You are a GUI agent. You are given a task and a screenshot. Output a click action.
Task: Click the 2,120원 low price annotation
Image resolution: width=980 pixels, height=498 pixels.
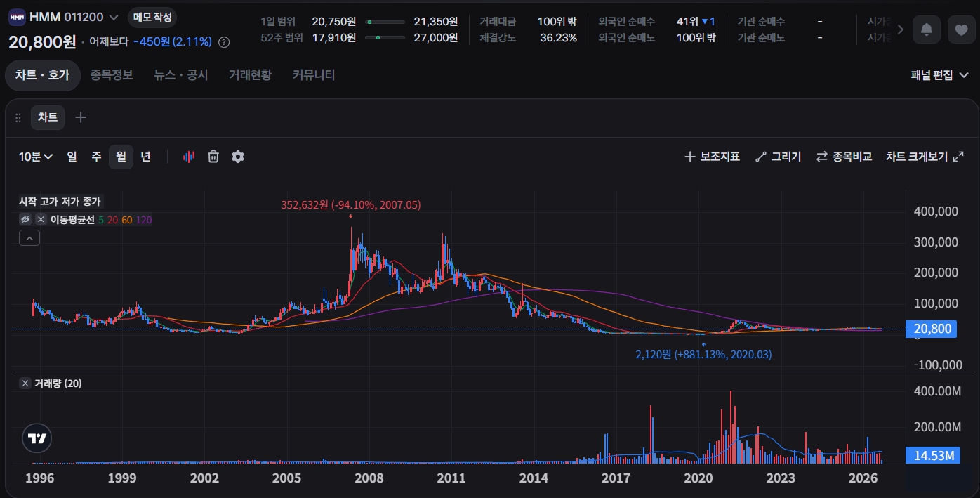point(703,355)
